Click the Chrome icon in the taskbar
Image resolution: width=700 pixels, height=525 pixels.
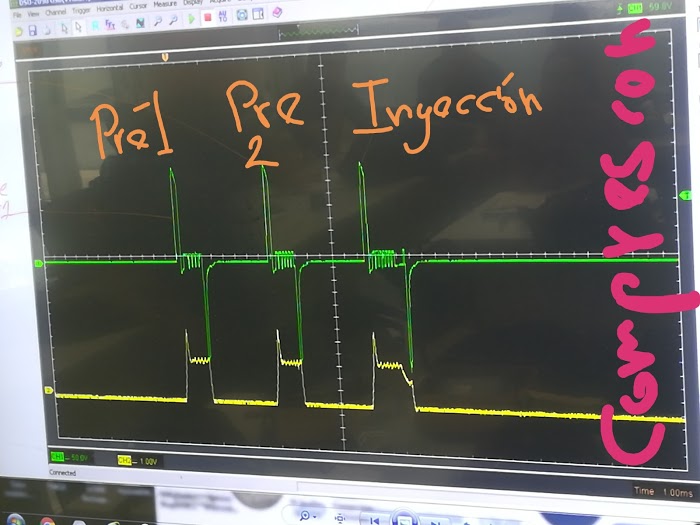[x=47, y=520]
